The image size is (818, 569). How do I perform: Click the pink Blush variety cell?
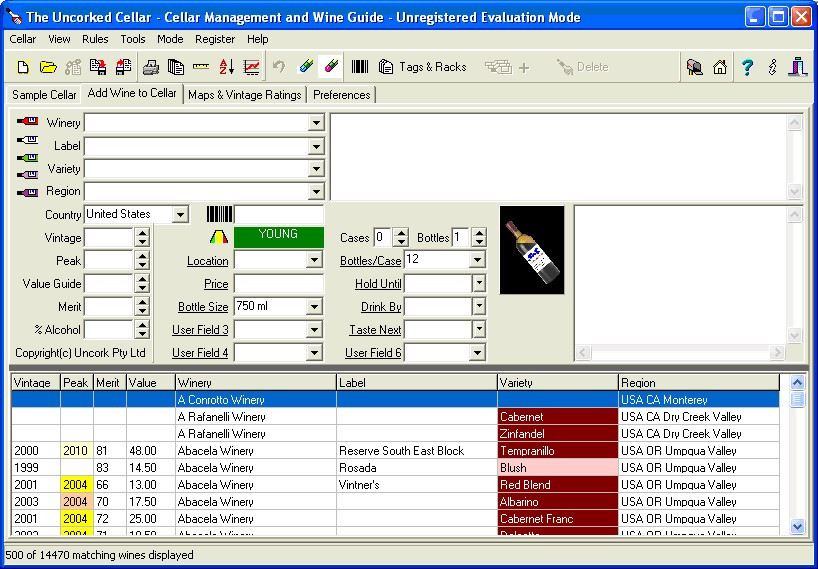tap(558, 468)
